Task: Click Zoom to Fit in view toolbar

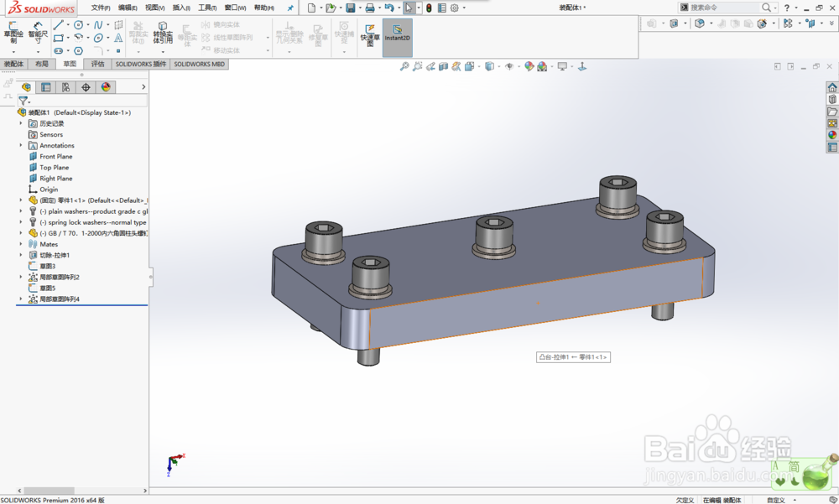Action: click(404, 66)
